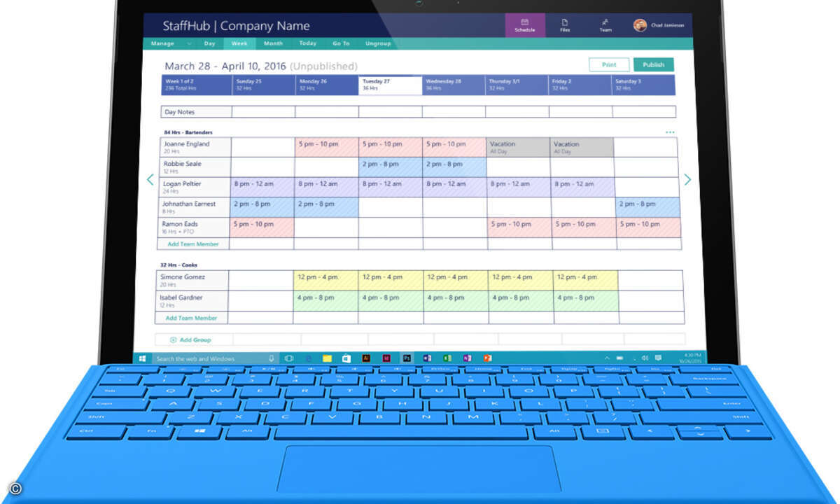The image size is (840, 504).
Task: Open the Windows Store taskbar icon
Action: pos(346,358)
